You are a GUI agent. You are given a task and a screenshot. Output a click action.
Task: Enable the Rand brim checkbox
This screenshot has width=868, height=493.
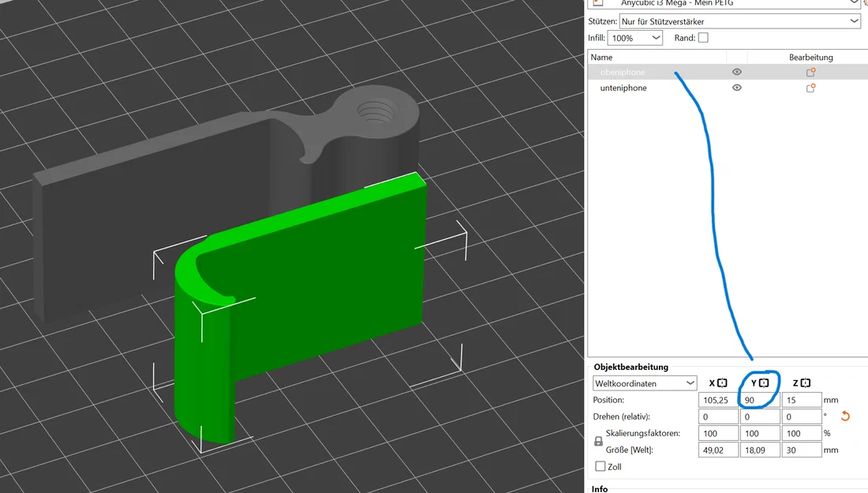pyautogui.click(x=703, y=38)
